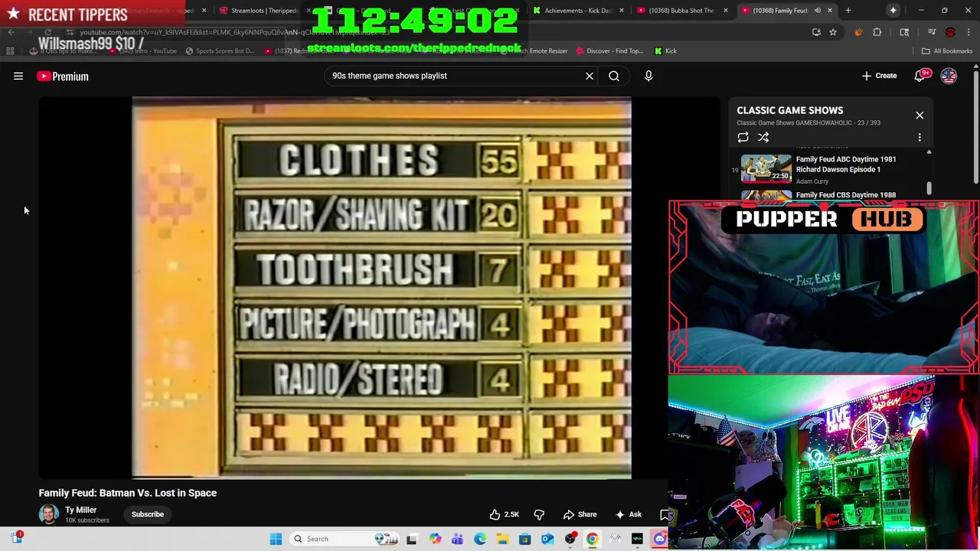Switch to Streamloots browser tab
Image resolution: width=980 pixels, height=551 pixels.
click(263, 11)
